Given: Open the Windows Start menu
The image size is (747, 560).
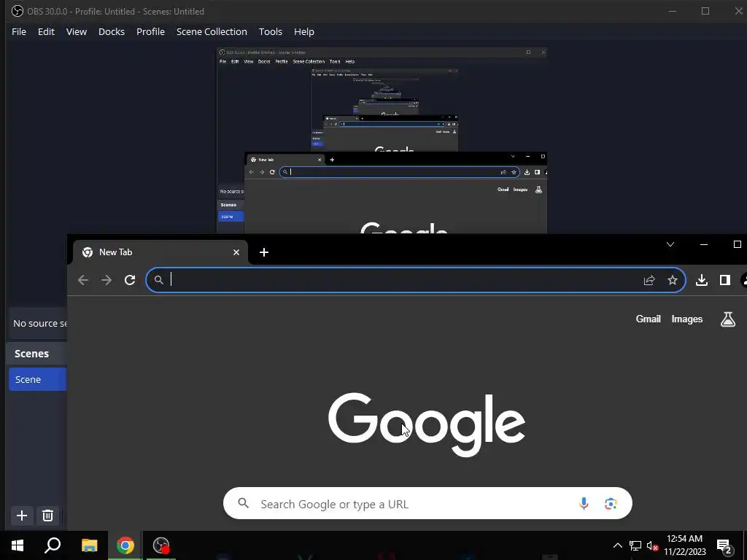Looking at the screenshot, I should (x=18, y=545).
